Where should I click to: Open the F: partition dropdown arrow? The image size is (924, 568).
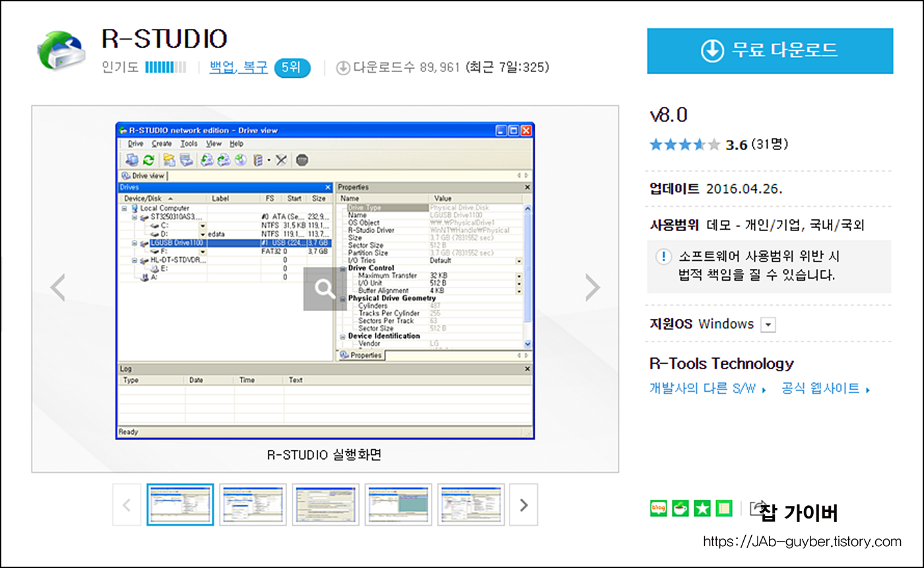[x=203, y=252]
